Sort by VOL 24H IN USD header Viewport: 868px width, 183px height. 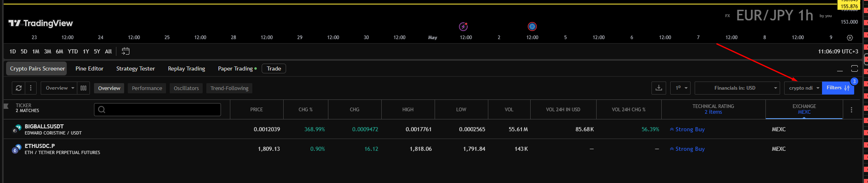[x=563, y=110]
